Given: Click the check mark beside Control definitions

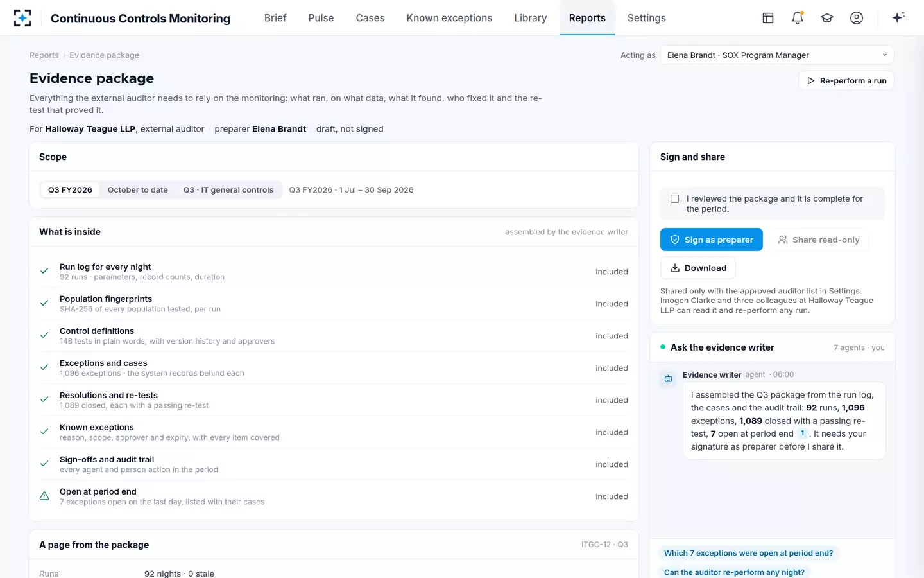Looking at the screenshot, I should 44,335.
